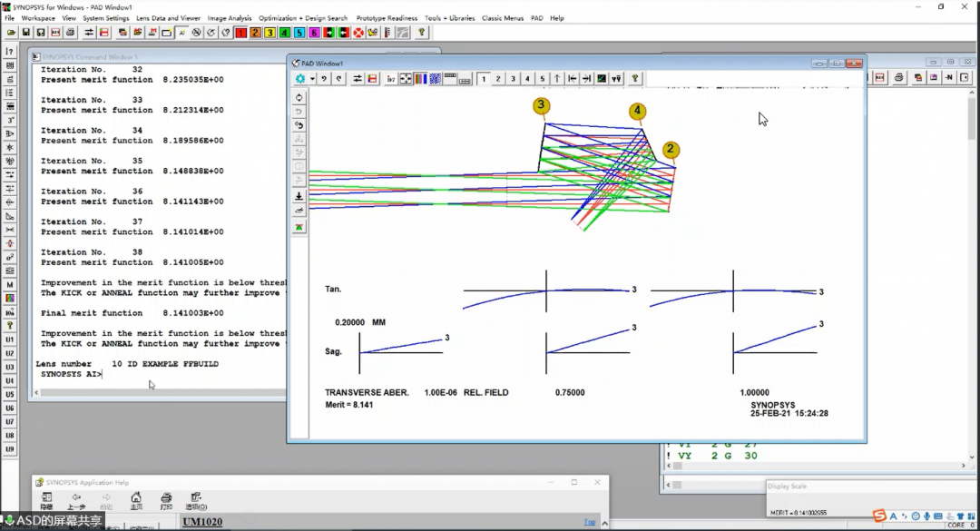The image size is (980, 531).
Task: Click the back arrow in Application Help window
Action: tap(76, 500)
